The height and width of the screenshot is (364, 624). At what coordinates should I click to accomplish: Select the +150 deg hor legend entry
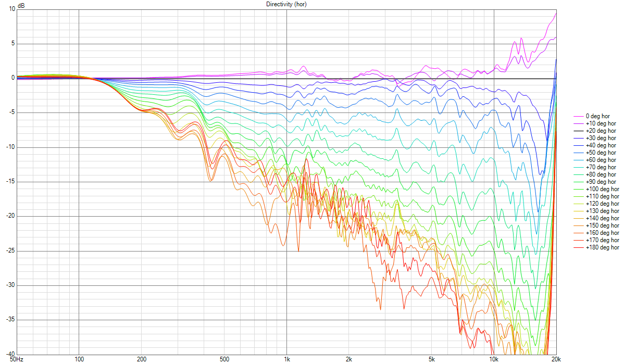(596, 225)
